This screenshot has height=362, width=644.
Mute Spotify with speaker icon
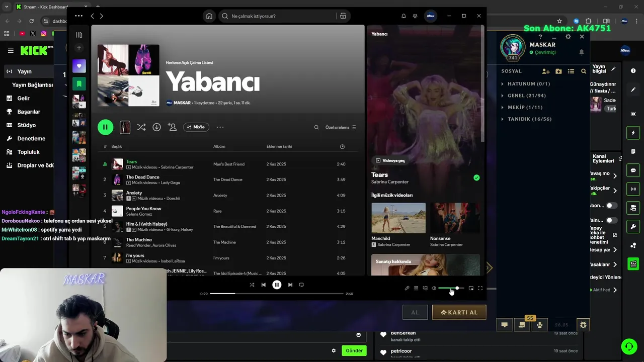[x=434, y=288]
